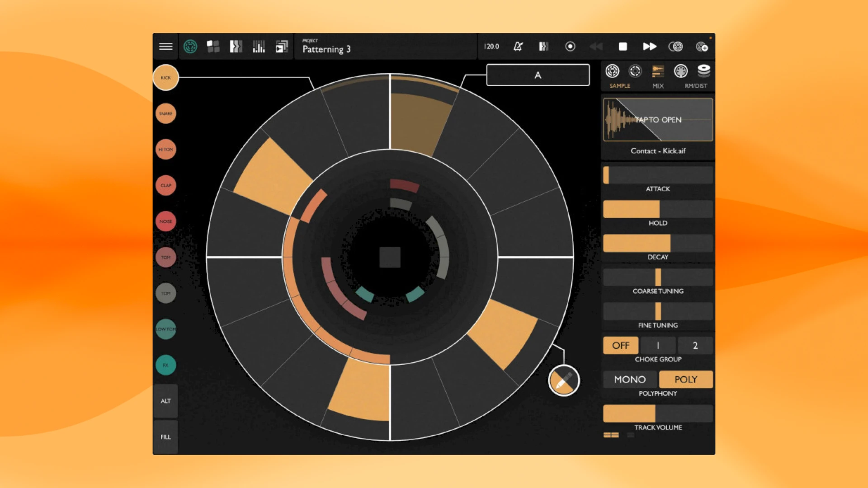Adjust the Track Volume slider

pyautogui.click(x=658, y=413)
